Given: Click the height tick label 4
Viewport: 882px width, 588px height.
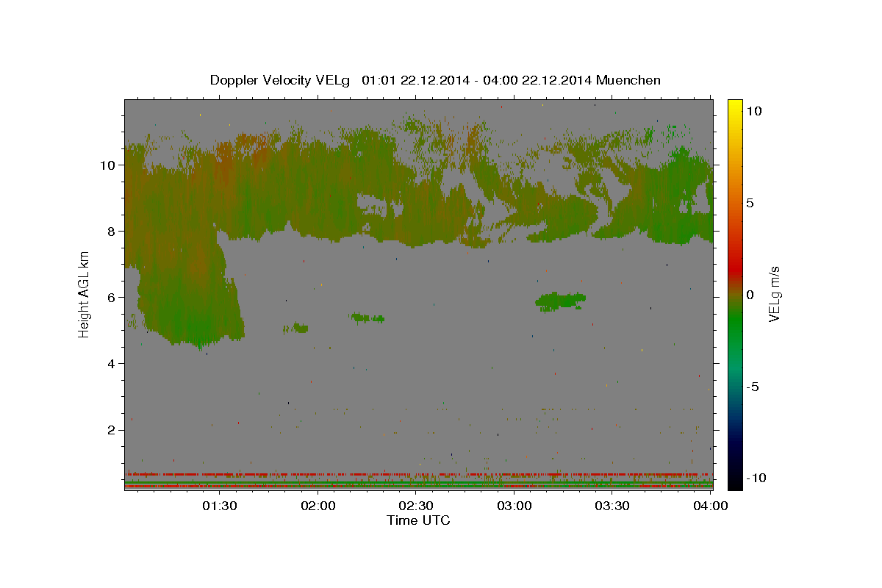Looking at the screenshot, I should (x=112, y=364).
